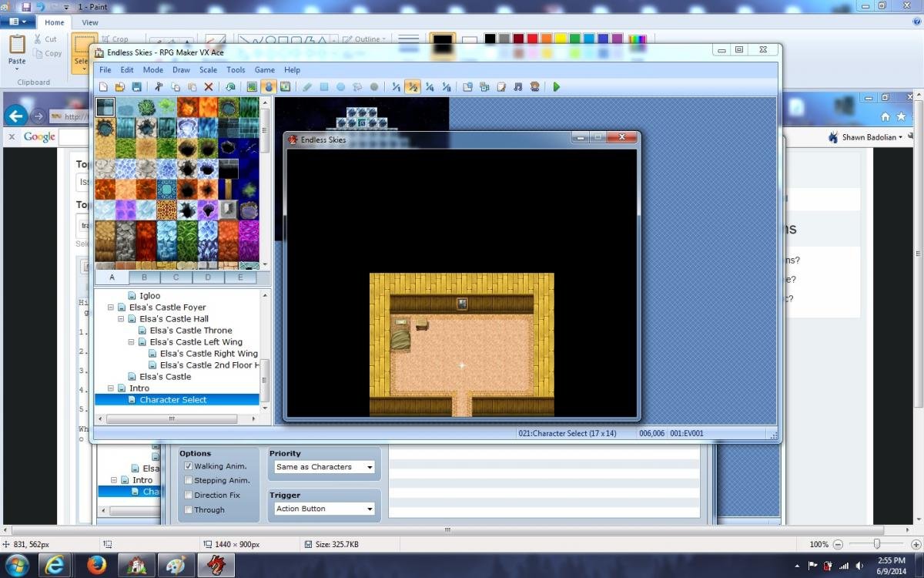Select the Igloo map in tree
The width and height of the screenshot is (924, 578).
click(149, 295)
